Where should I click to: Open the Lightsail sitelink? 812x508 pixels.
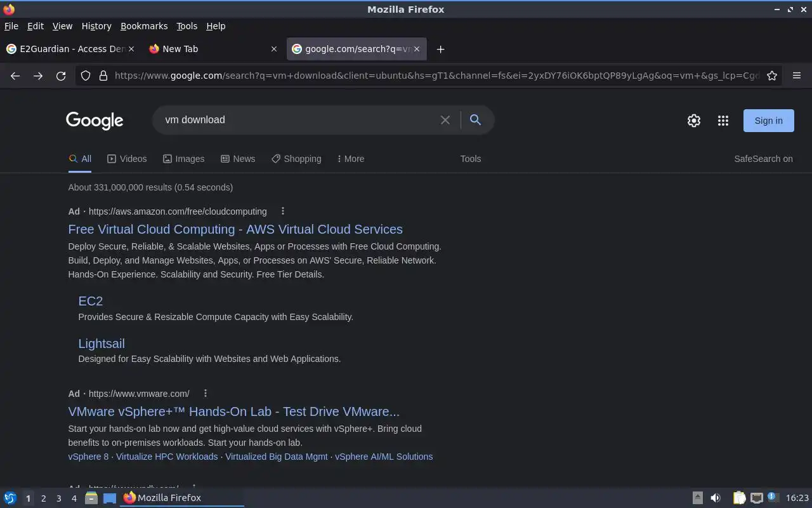101,344
